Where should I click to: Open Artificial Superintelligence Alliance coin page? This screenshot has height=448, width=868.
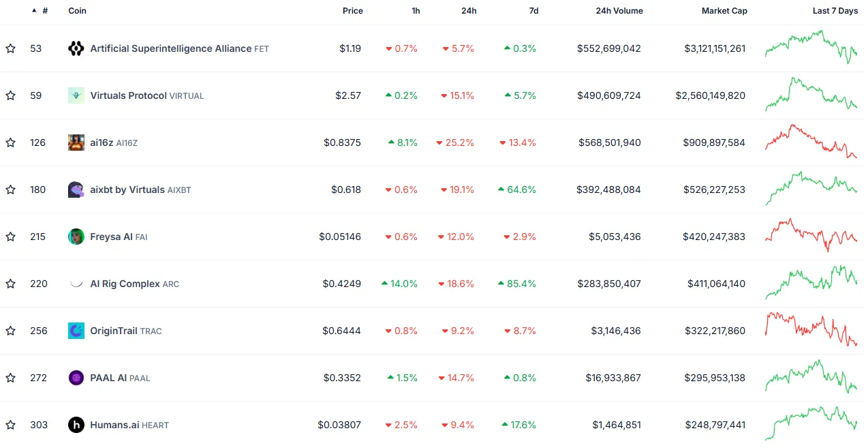[180, 48]
